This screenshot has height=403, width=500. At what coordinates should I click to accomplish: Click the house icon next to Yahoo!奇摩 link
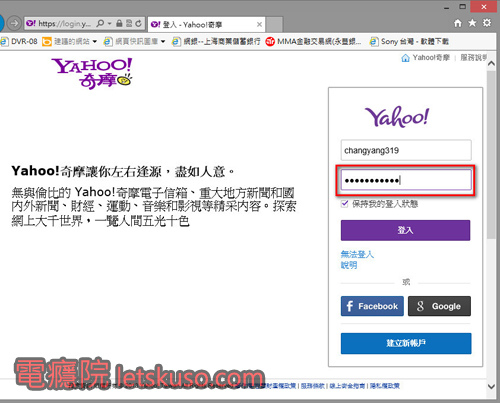(x=405, y=58)
